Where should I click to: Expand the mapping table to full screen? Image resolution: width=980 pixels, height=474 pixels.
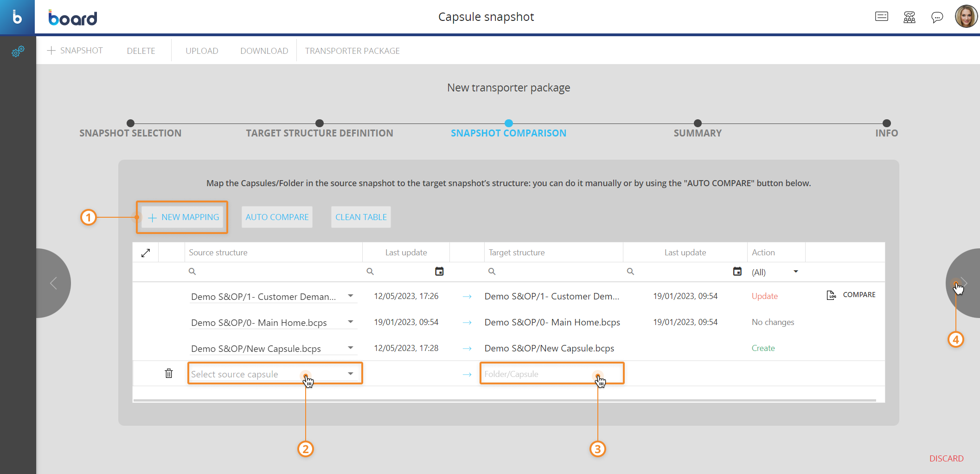pyautogui.click(x=146, y=253)
